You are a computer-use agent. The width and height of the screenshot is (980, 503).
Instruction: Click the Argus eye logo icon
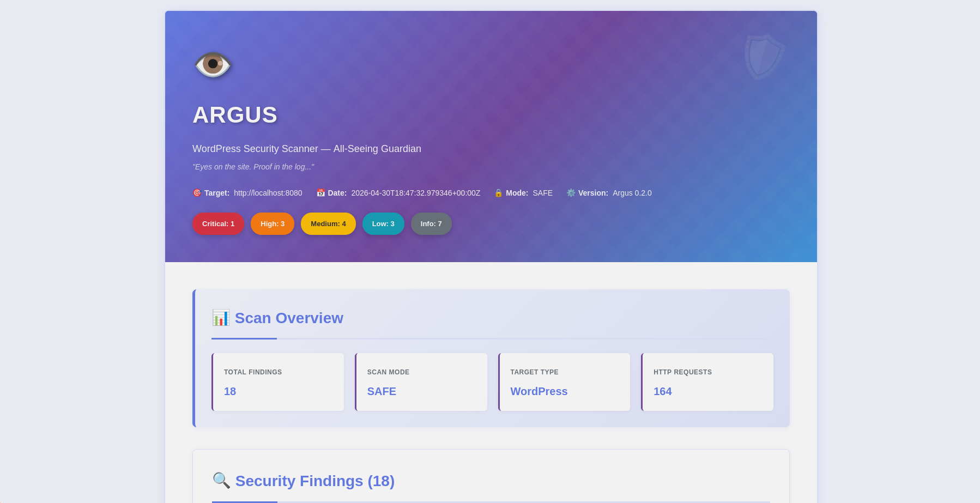click(x=213, y=65)
